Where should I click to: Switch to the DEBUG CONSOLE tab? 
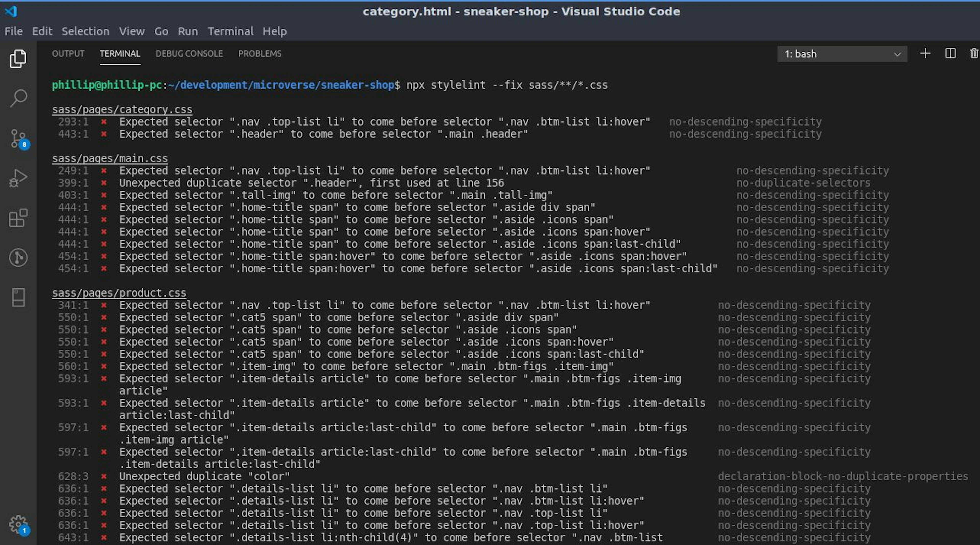[189, 54]
